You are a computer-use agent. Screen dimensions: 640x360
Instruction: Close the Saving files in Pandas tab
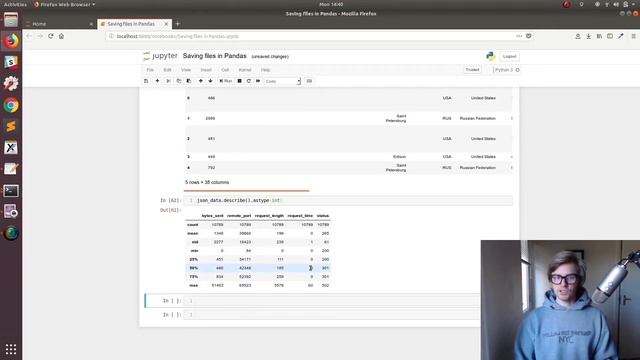coord(166,24)
